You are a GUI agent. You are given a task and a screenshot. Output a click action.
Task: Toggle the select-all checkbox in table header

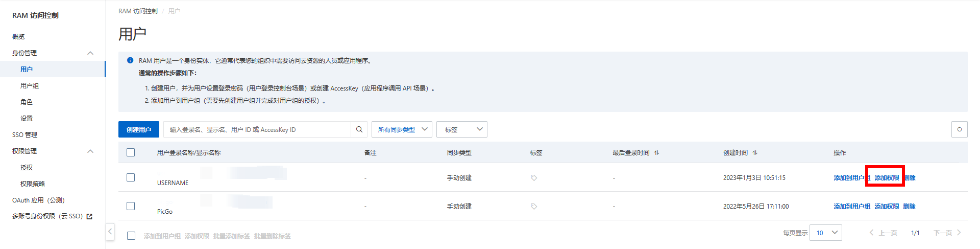click(131, 152)
